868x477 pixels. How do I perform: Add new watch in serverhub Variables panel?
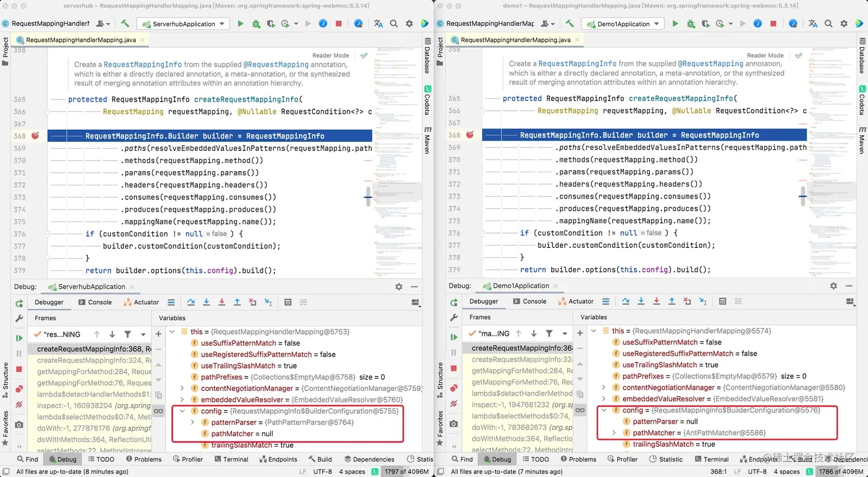[x=158, y=333]
